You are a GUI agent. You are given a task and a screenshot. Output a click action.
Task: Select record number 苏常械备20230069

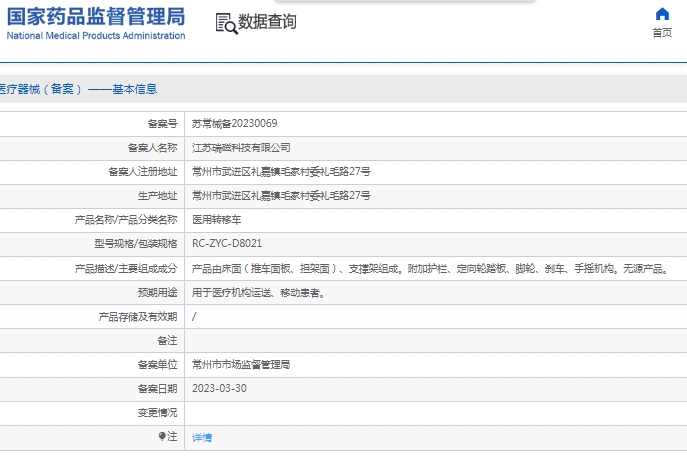(x=234, y=124)
